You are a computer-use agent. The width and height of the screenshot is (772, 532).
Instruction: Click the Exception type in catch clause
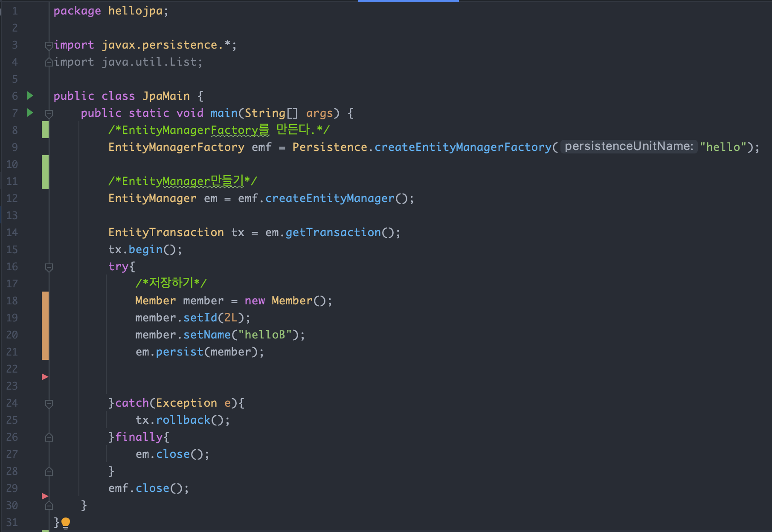tap(187, 403)
